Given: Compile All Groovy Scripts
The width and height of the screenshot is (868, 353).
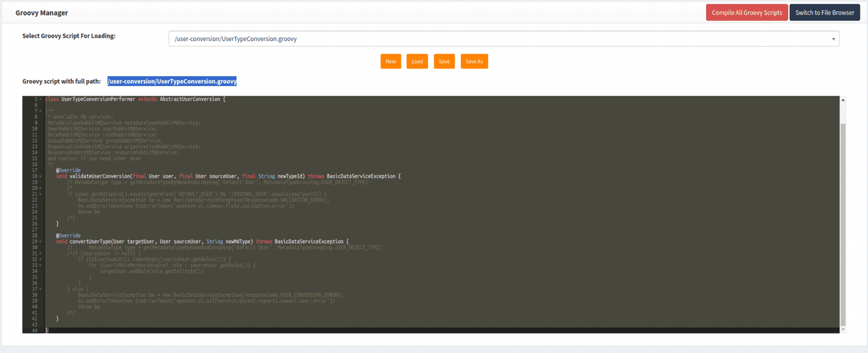Looking at the screenshot, I should point(747,13).
